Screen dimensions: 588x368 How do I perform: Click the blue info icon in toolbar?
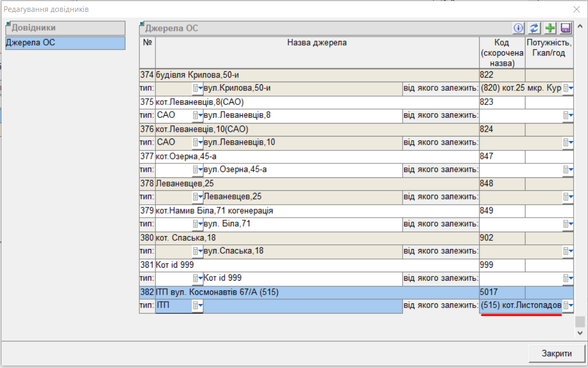coord(518,28)
